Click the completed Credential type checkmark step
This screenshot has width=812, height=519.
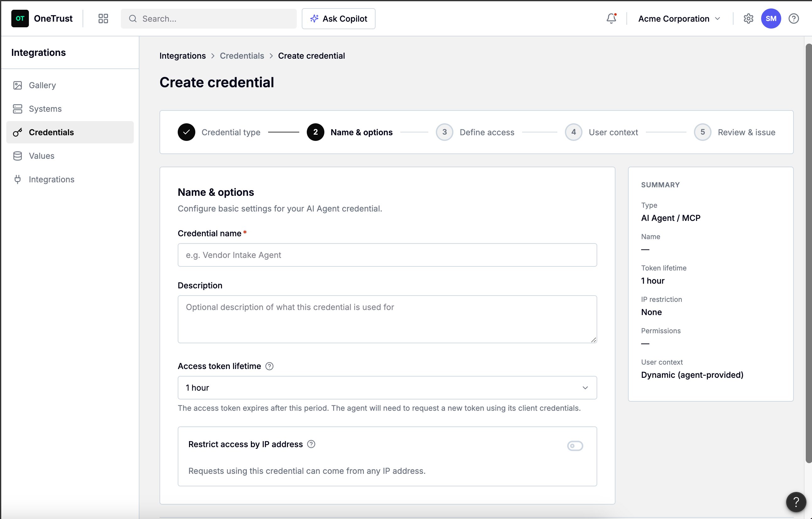[187, 132]
